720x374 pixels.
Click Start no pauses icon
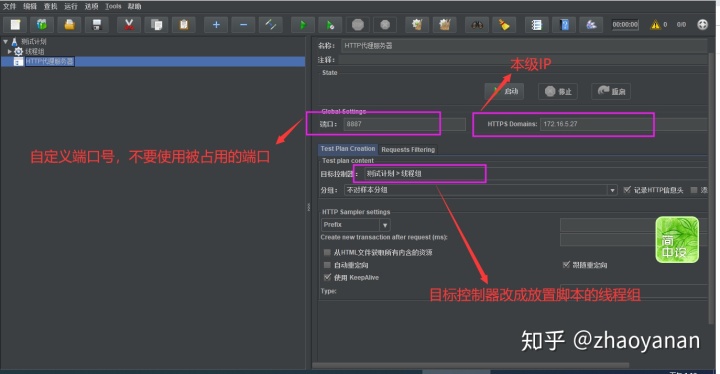click(x=330, y=25)
